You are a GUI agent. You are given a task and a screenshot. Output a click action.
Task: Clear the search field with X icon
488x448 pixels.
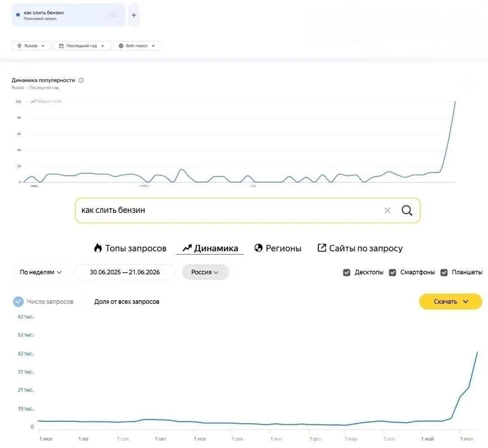click(x=387, y=211)
